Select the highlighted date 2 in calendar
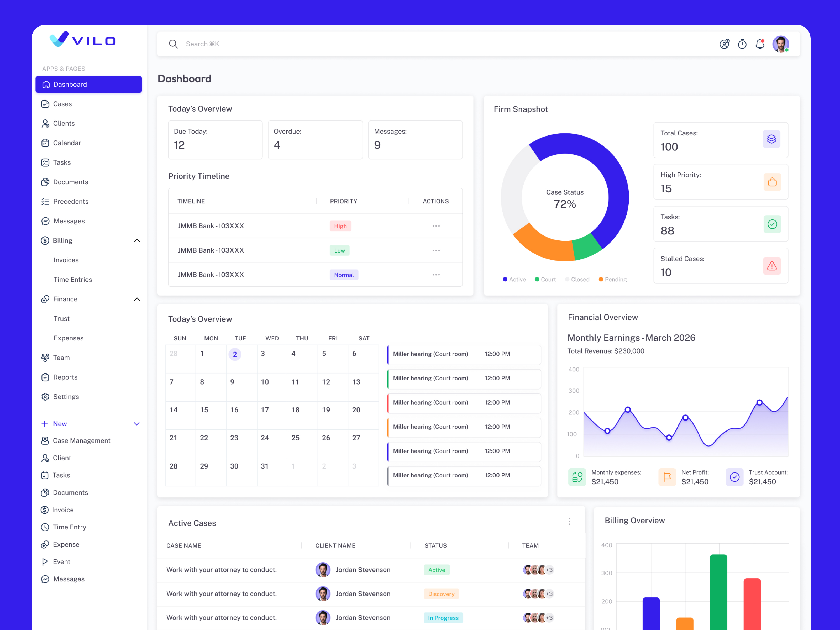840x630 pixels. pos(235,354)
